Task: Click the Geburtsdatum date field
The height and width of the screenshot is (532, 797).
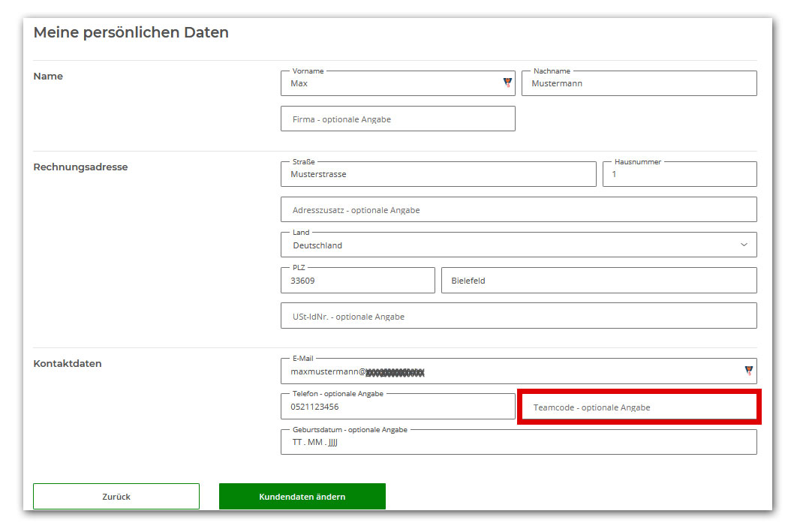Action: (519, 442)
